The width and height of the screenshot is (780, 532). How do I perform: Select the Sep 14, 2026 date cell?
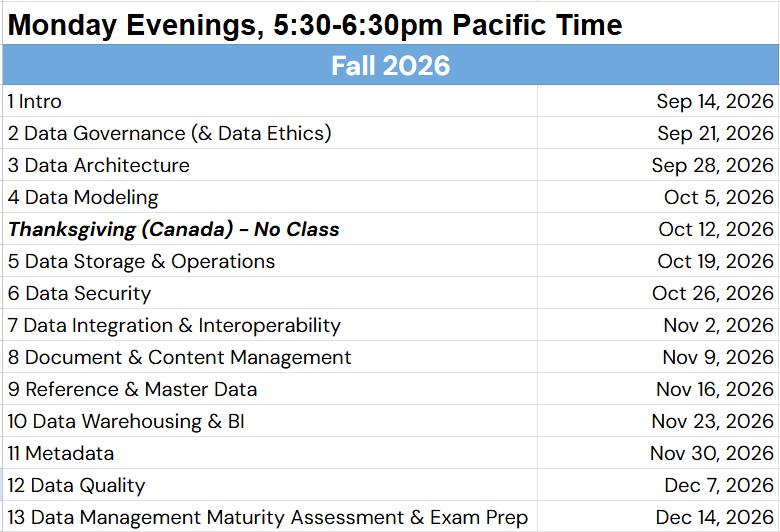point(658,101)
